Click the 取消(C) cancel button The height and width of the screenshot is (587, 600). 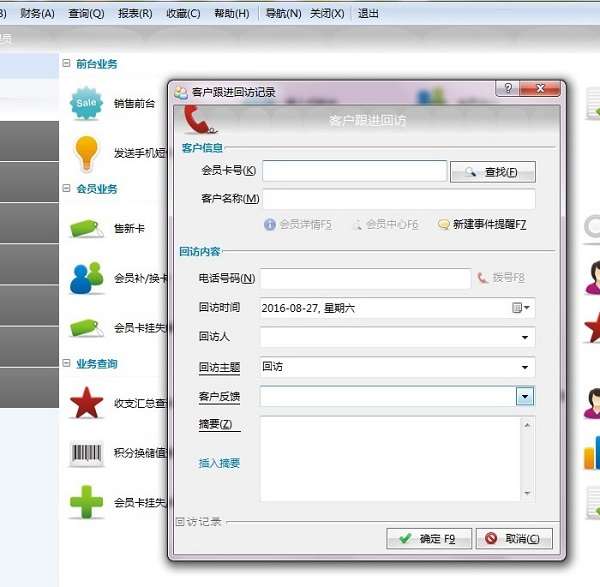[514, 538]
